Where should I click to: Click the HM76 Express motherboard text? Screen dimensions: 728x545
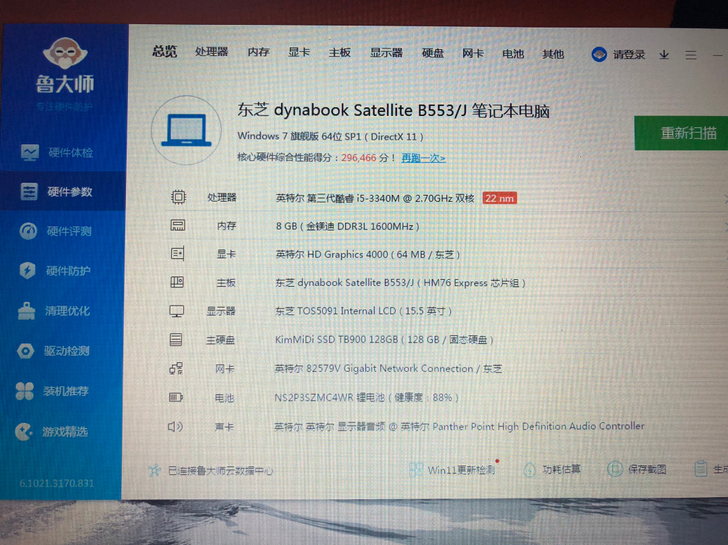[400, 283]
